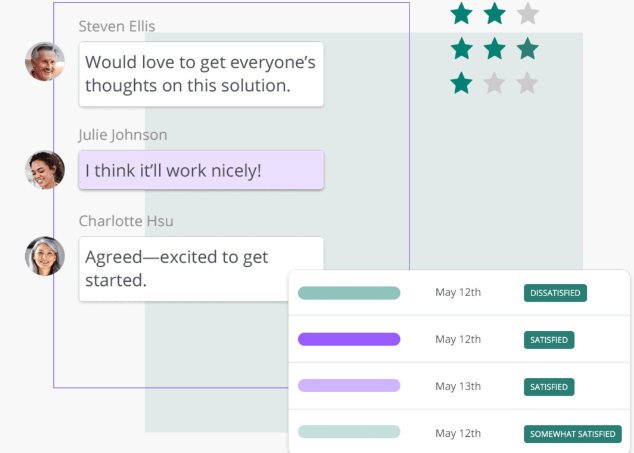
Task: Click Steven Ellis's profile avatar
Action: [45, 62]
